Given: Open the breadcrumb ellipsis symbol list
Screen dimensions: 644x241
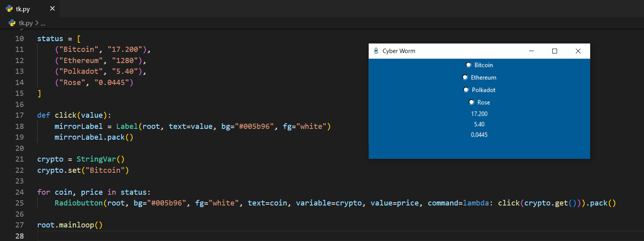Looking at the screenshot, I should (43, 23).
